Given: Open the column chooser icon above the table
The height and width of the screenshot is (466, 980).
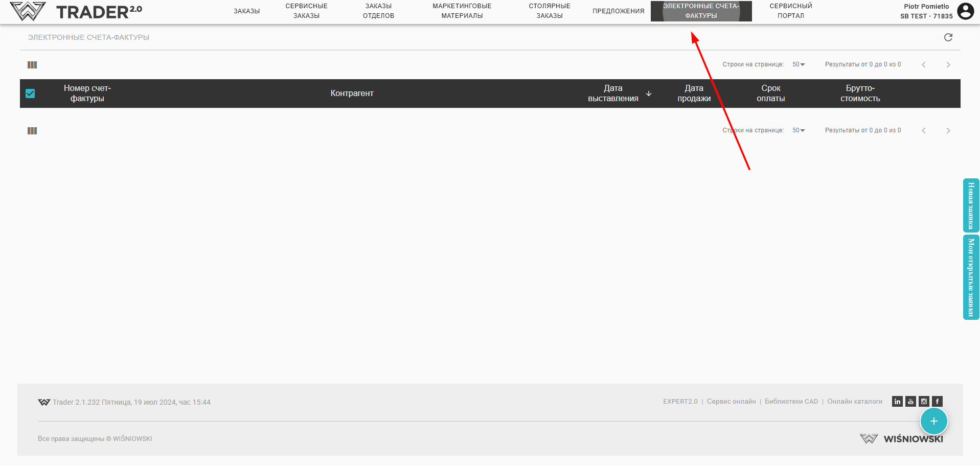Looking at the screenshot, I should click(32, 65).
